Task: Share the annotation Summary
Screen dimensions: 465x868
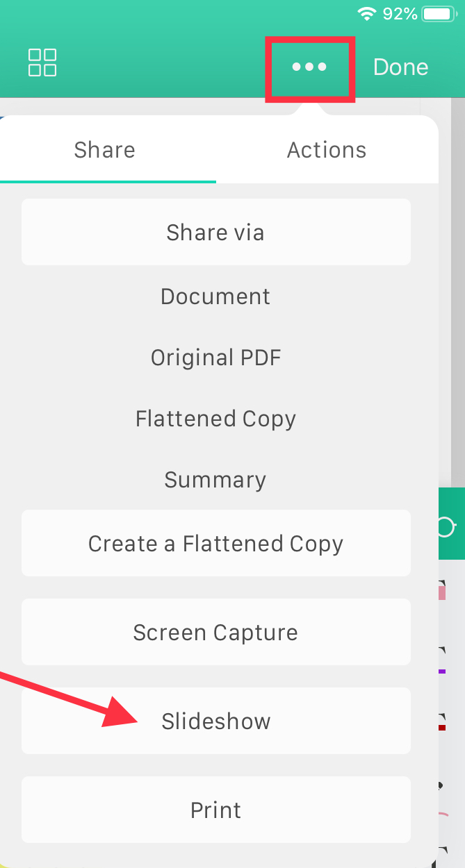Action: (x=215, y=480)
